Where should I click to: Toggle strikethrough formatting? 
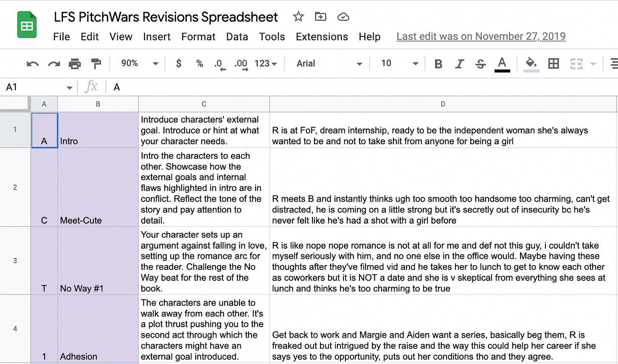pyautogui.click(x=480, y=64)
